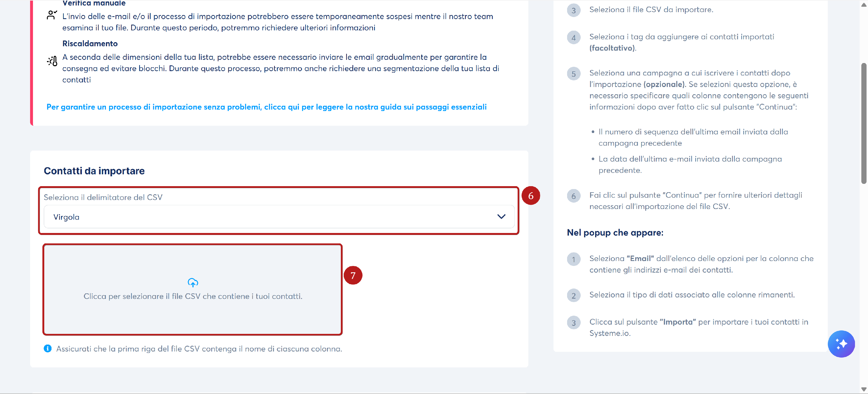Click step 4 circle about tags
This screenshot has width=868, height=394.
coord(573,37)
